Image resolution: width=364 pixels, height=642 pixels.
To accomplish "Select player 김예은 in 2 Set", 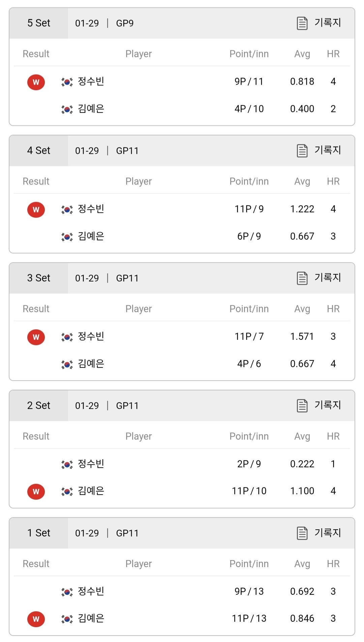I will pos(91,491).
